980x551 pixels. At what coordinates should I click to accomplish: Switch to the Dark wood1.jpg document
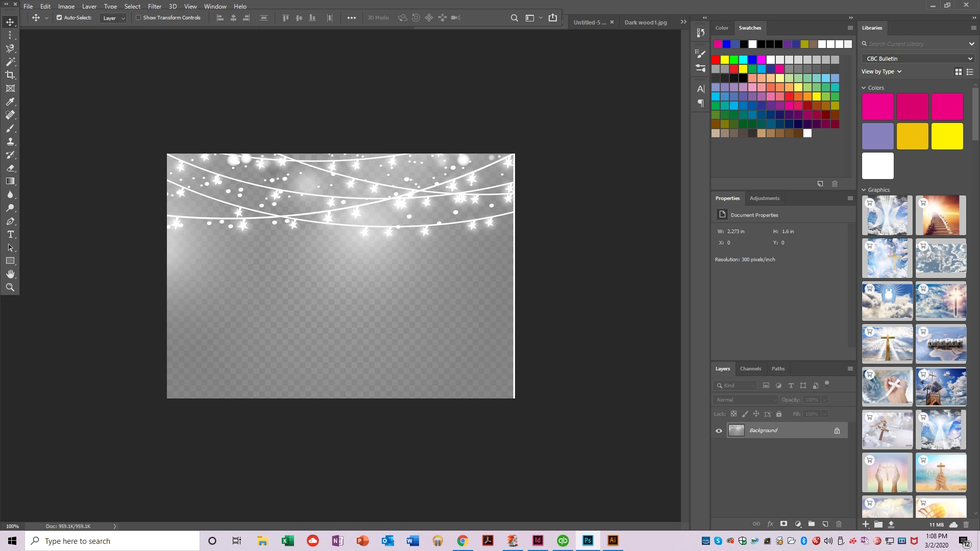click(x=645, y=22)
